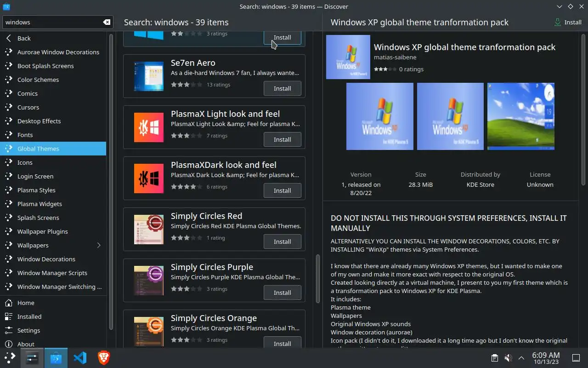The image size is (588, 368).
Task: Open Simply Circles Red thumbnail
Action: 149,230
